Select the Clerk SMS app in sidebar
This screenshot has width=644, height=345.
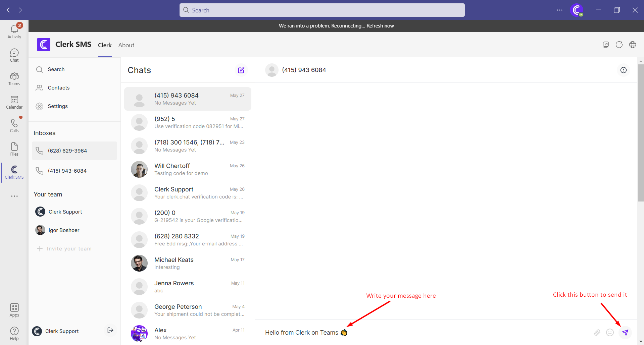coord(14,172)
